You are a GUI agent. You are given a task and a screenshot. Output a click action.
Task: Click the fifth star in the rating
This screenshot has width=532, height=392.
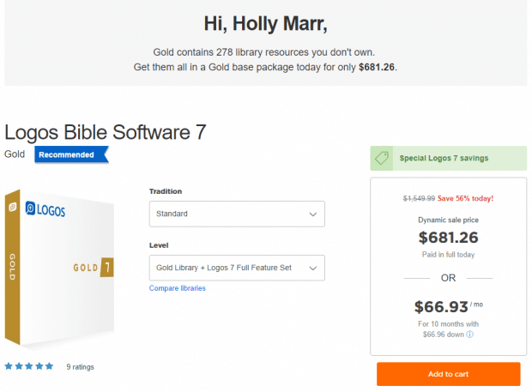tap(50, 366)
